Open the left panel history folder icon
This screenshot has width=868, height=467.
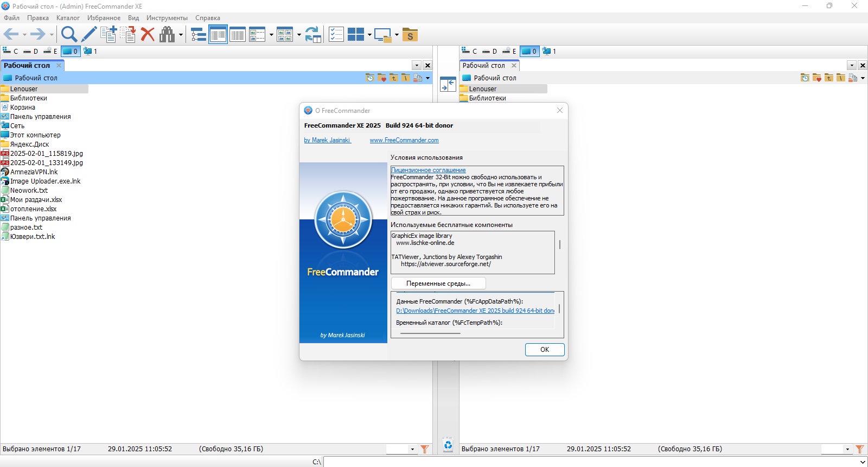pyautogui.click(x=370, y=78)
